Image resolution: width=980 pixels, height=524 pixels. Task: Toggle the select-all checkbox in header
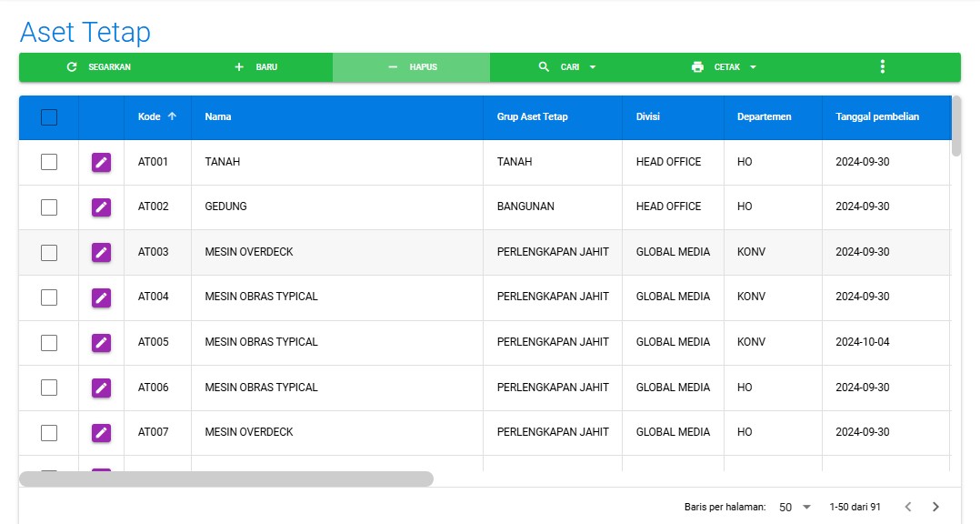pos(49,117)
